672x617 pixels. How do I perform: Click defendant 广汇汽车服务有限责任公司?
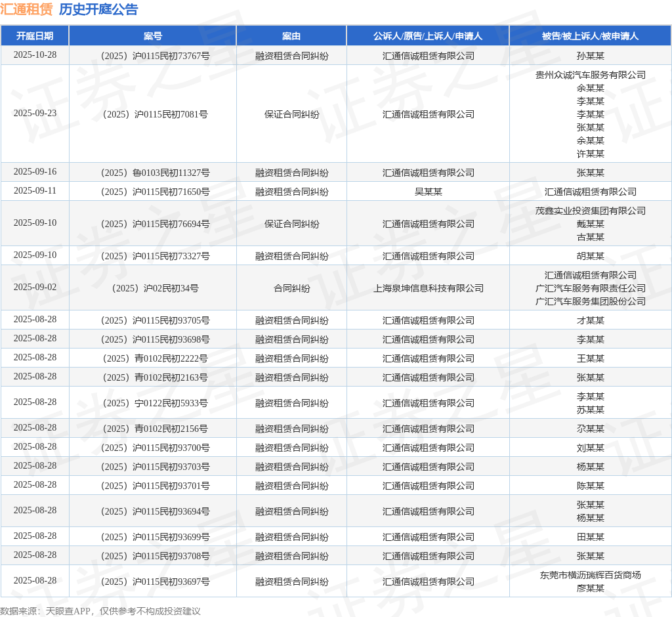pyautogui.click(x=590, y=288)
